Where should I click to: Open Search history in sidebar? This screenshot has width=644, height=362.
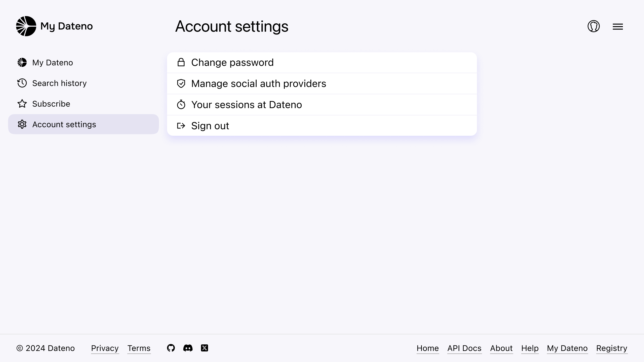[x=59, y=83]
